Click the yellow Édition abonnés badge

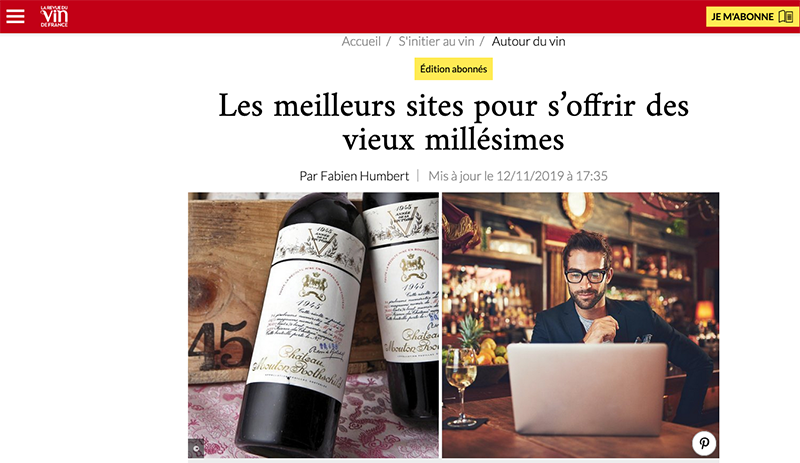[453, 69]
